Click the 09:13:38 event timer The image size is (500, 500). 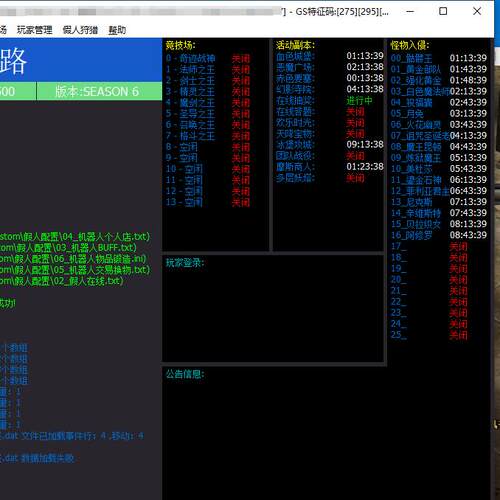pos(365,144)
